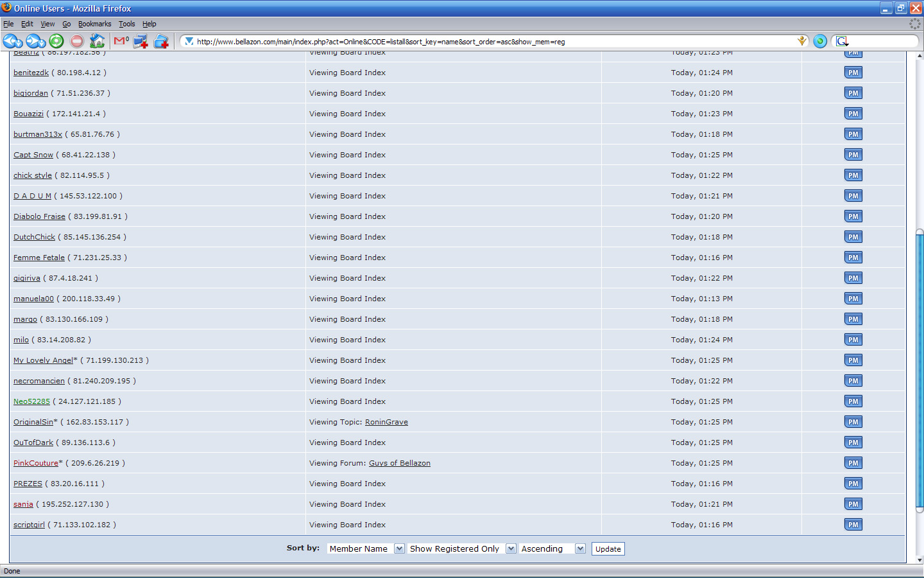924x578 pixels.
Task: Send a PM to PinkCouture via PM icon
Action: coord(853,463)
